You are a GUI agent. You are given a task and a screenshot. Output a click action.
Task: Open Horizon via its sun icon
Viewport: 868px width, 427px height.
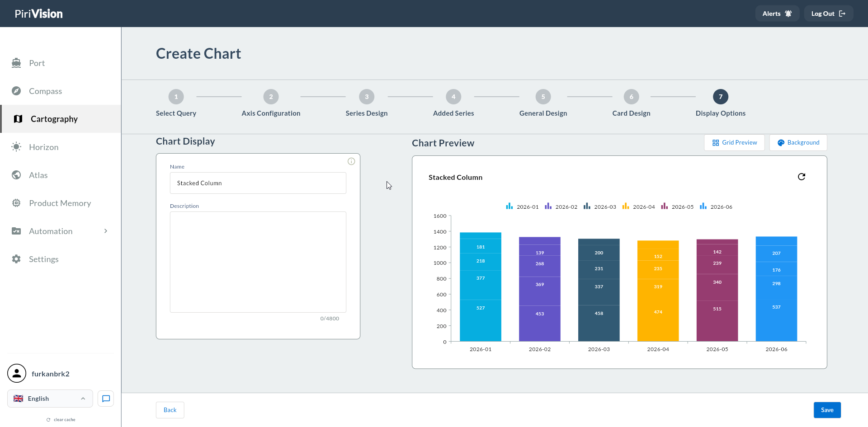pyautogui.click(x=16, y=147)
